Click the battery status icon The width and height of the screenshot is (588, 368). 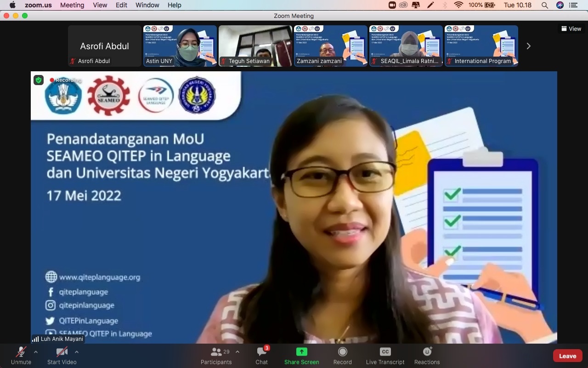(490, 5)
